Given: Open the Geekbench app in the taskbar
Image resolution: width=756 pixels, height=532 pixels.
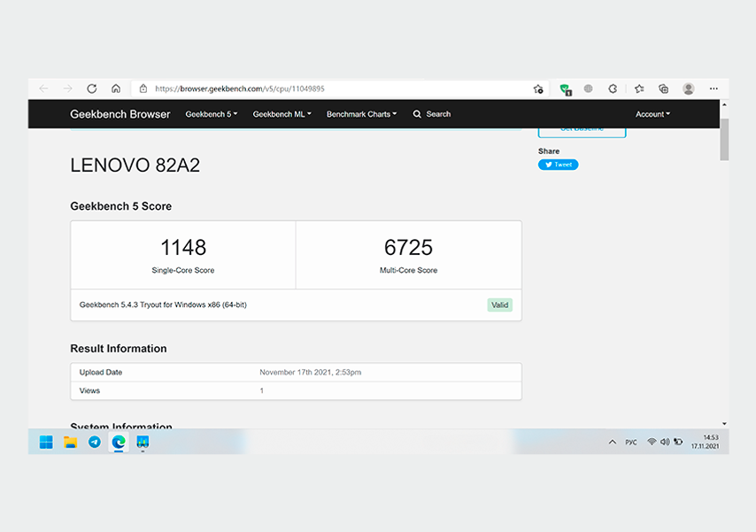Looking at the screenshot, I should coord(143,442).
